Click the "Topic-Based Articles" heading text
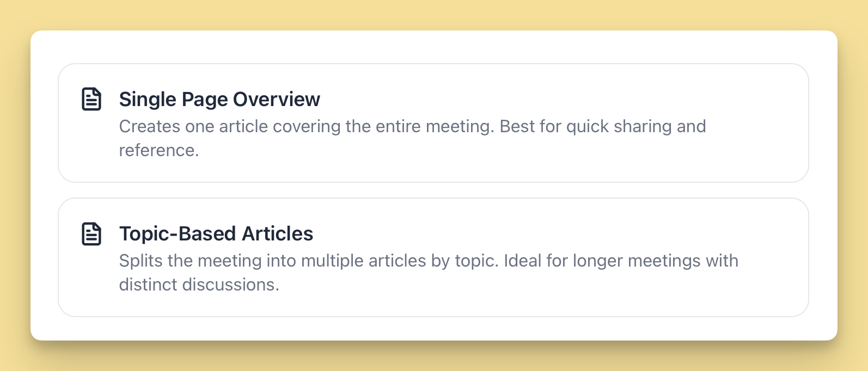Image resolution: width=868 pixels, height=371 pixels. (x=216, y=233)
